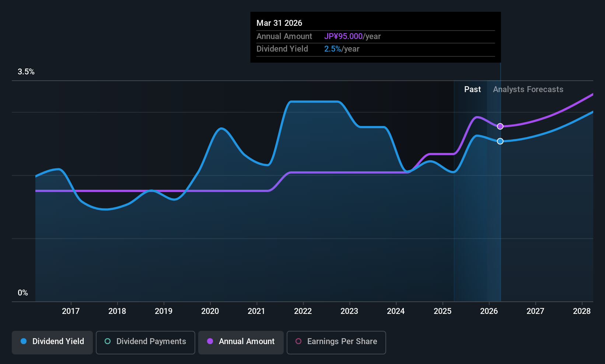Select the 2022 x-axis year label
This screenshot has height=364, width=605.
(x=303, y=311)
